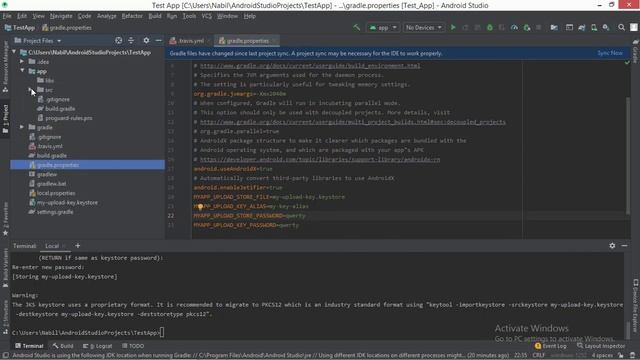Open the Device File Explorer side tab

636,306
